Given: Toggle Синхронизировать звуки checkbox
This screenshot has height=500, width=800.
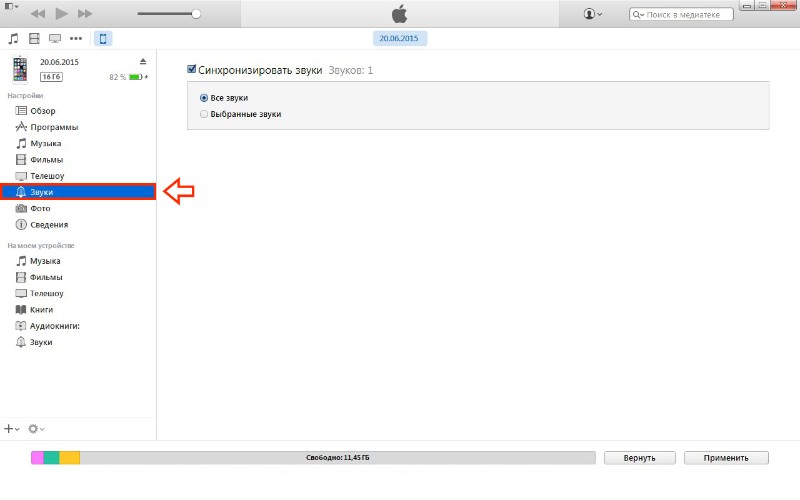Looking at the screenshot, I should 192,69.
